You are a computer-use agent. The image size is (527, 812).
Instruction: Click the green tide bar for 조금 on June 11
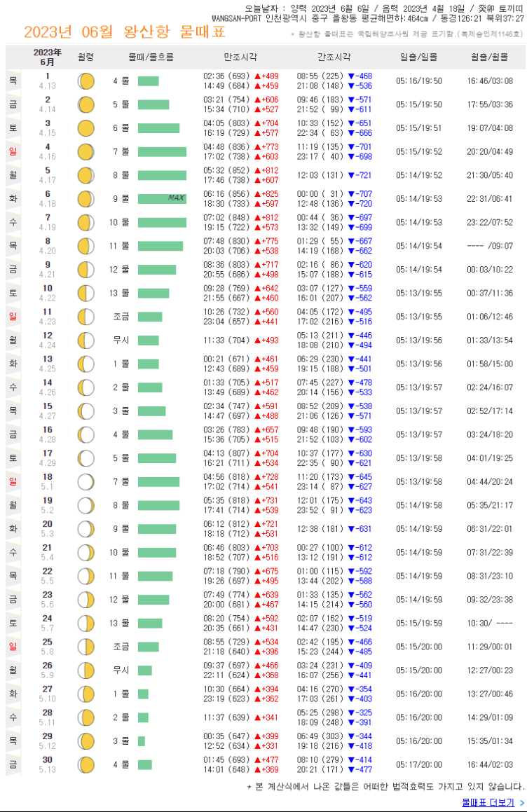[150, 317]
